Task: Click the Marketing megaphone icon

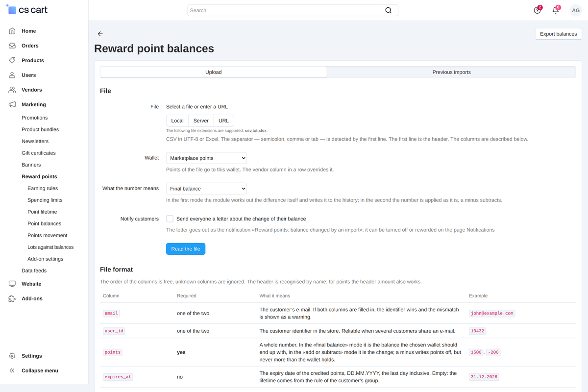Action: tap(12, 104)
